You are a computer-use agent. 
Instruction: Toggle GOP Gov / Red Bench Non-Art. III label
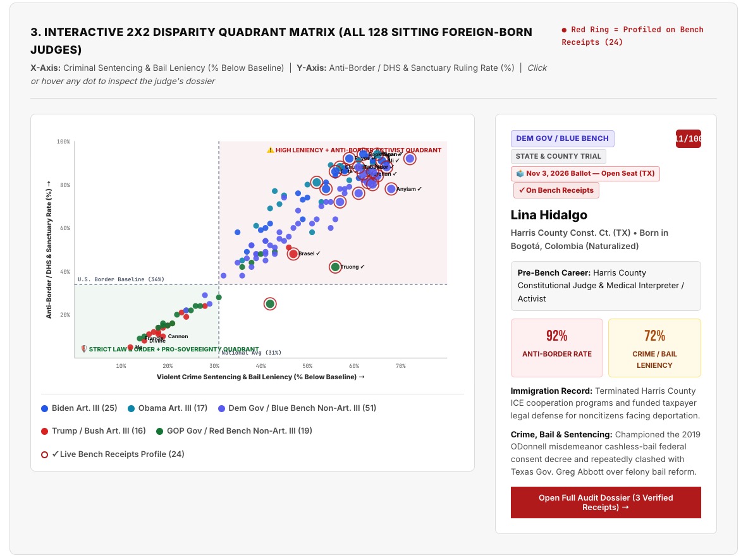click(240, 430)
